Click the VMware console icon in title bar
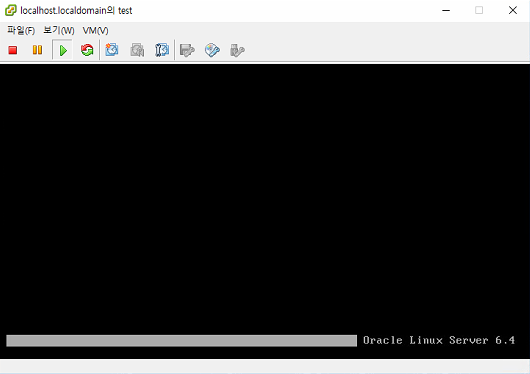This screenshot has height=374, width=530. pos(10,10)
